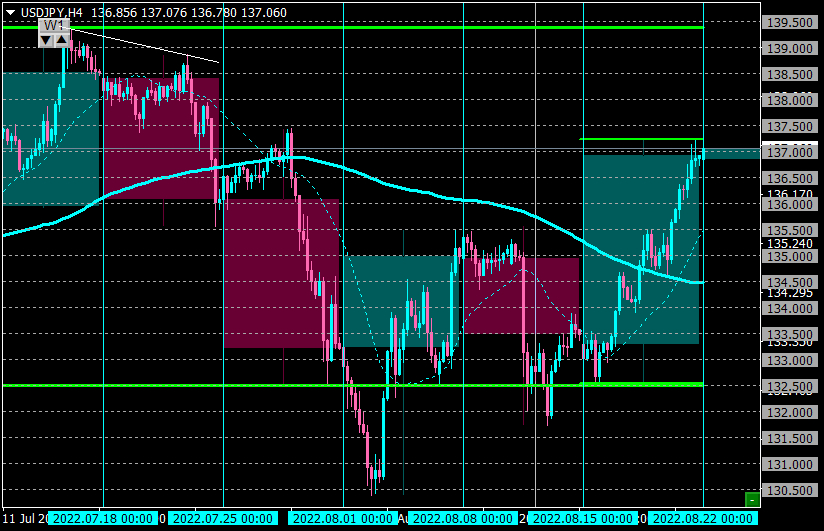Click the W1 timeframe button
Image resolution: width=824 pixels, height=531 pixels.
pyautogui.click(x=54, y=26)
